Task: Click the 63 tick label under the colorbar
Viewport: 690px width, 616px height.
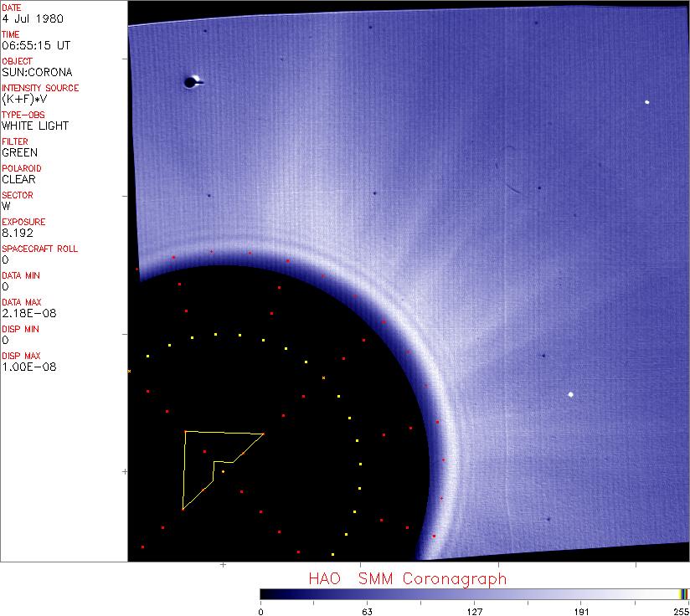Action: [x=367, y=611]
